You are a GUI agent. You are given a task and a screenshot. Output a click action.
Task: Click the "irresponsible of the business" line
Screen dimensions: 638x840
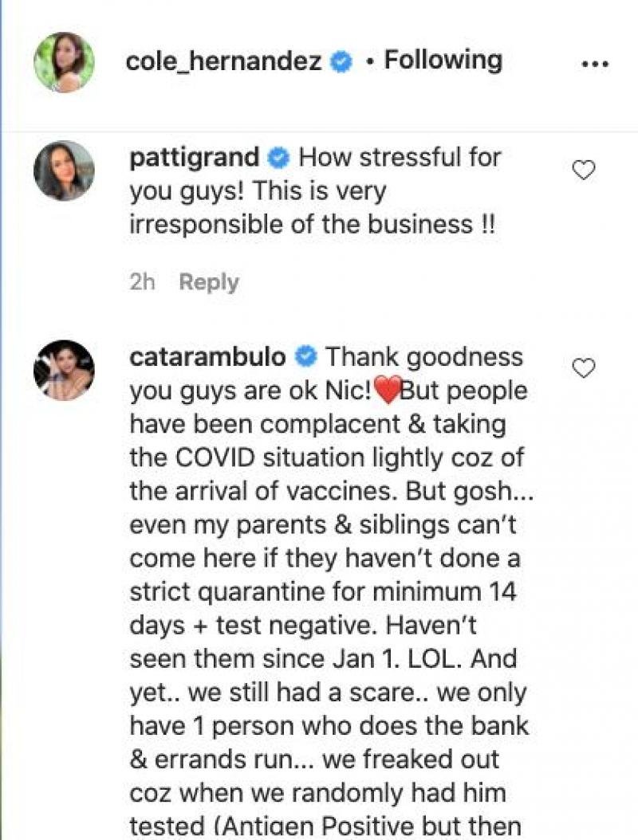click(x=311, y=225)
